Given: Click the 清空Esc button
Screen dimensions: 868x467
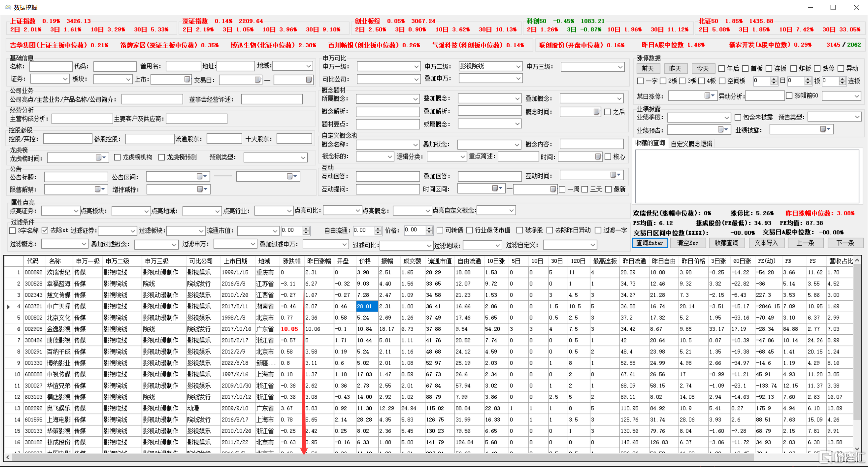Looking at the screenshot, I should (688, 243).
